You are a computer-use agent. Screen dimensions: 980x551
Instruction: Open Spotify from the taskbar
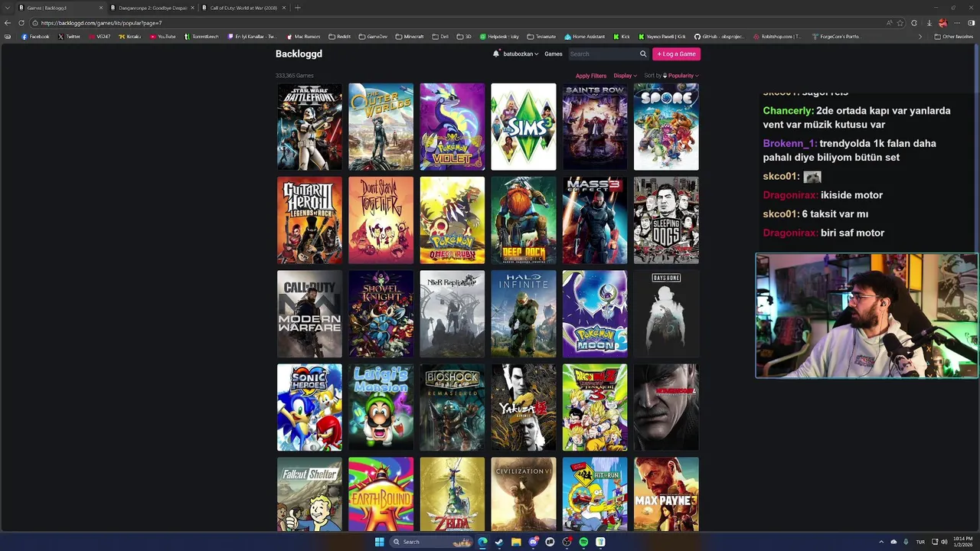tap(583, 542)
